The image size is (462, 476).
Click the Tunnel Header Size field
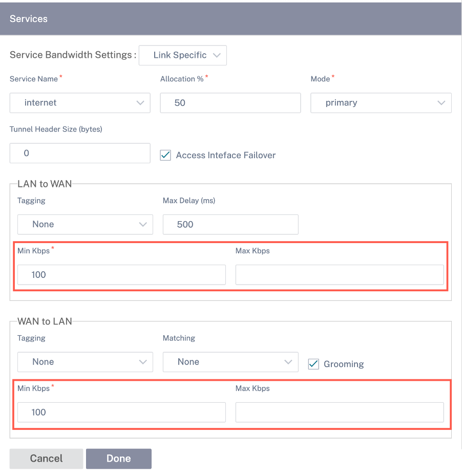pos(80,153)
